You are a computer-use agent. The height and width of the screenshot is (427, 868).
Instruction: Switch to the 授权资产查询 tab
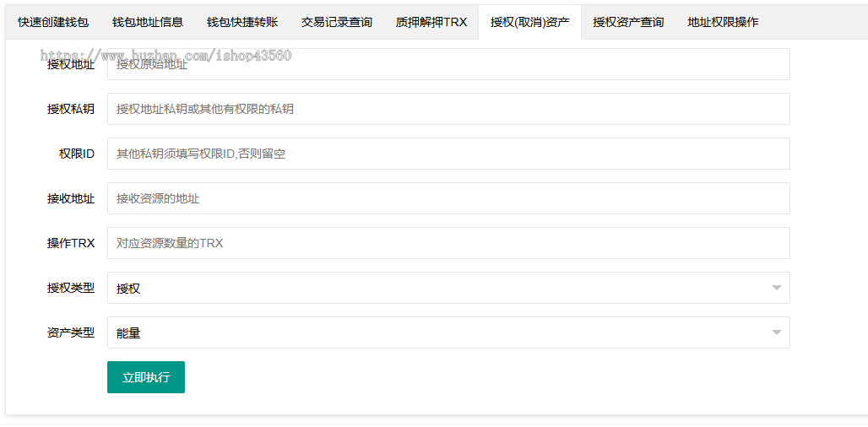tap(628, 22)
